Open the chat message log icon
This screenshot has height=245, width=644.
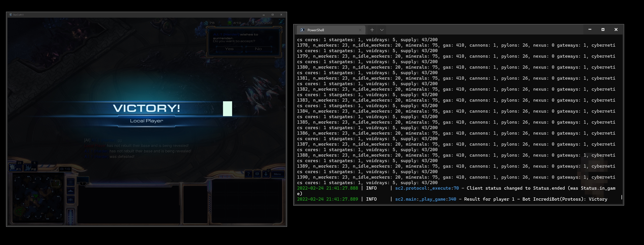257,174
